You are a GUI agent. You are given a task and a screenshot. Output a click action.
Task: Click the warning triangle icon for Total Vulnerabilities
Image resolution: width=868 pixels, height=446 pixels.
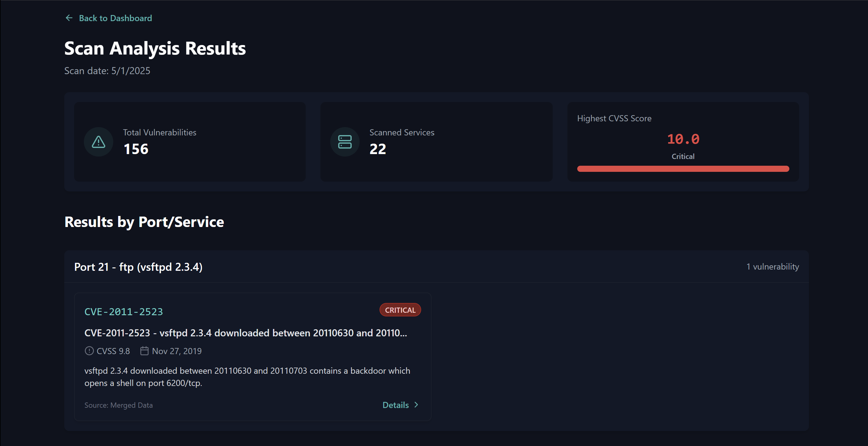pos(98,142)
